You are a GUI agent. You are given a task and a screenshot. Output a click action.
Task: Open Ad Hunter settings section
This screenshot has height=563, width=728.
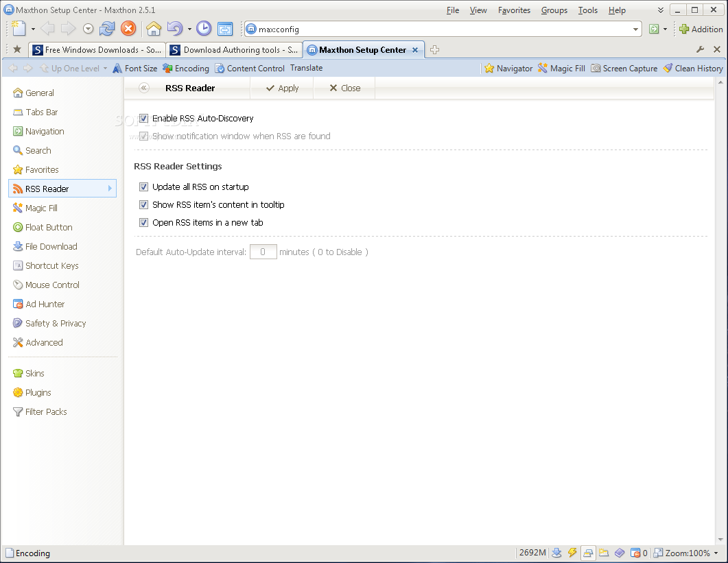coord(62,304)
